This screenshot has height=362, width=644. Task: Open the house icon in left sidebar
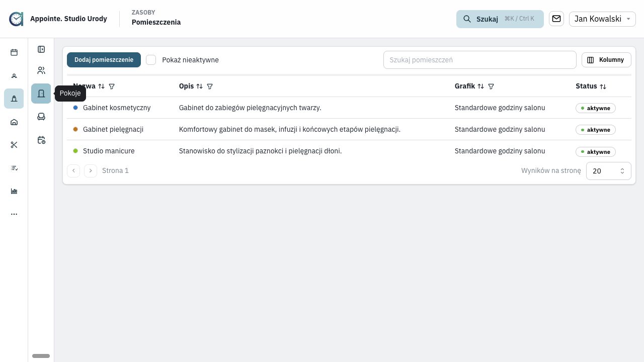(14, 122)
